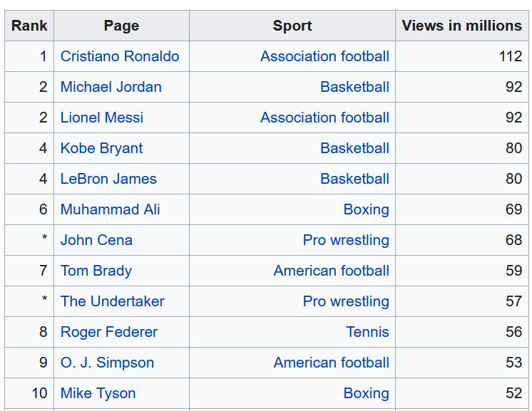Open Lionel Messi's page
The height and width of the screenshot is (411, 532).
tap(102, 118)
